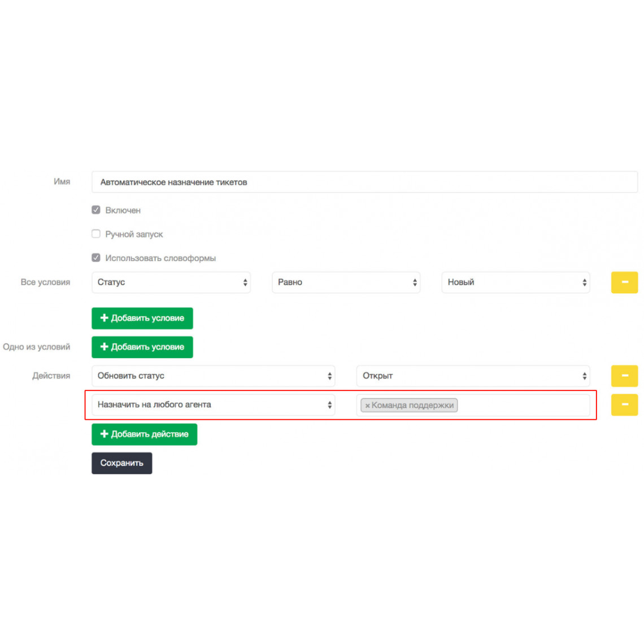
Task: Remove the Статус condition with minus button
Action: 624,282
